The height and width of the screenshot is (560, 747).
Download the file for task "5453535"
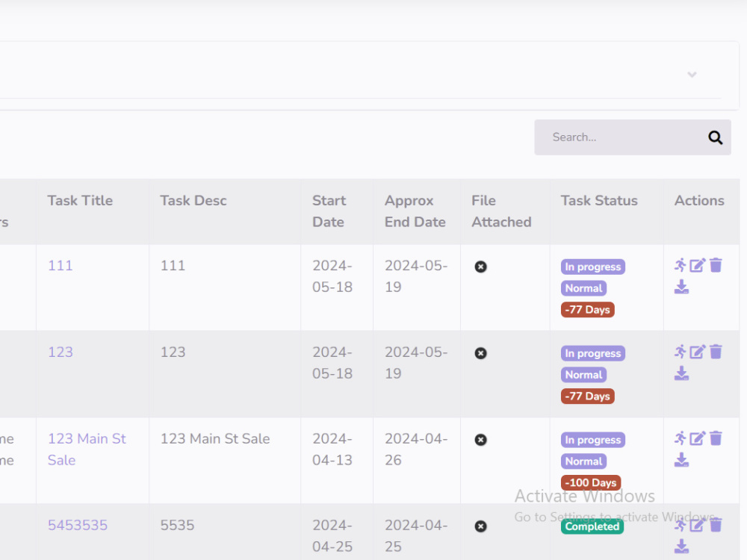click(681, 547)
